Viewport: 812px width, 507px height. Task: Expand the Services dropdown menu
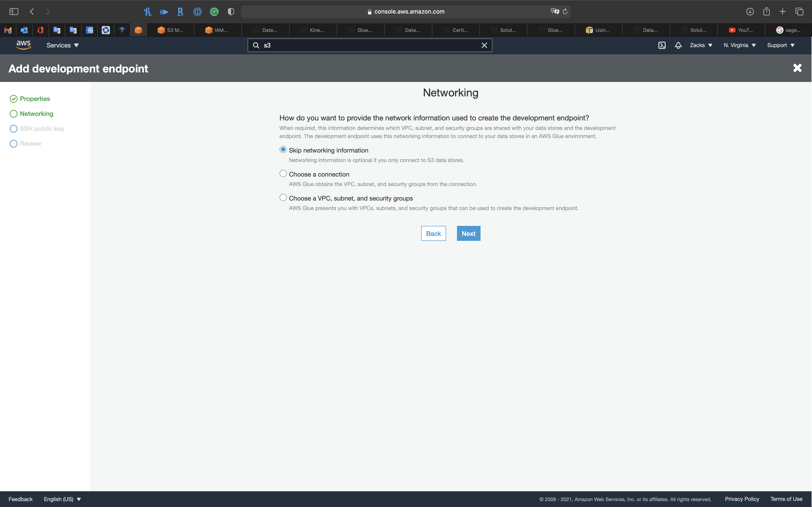click(62, 45)
